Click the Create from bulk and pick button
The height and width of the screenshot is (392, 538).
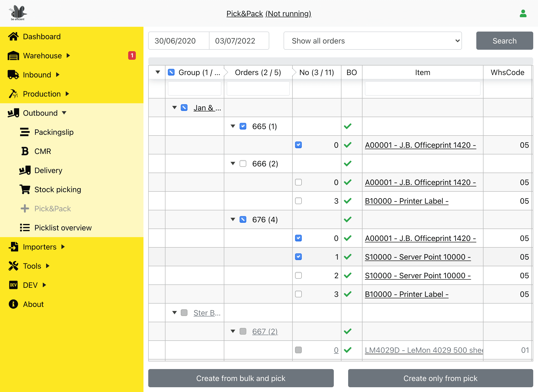pyautogui.click(x=241, y=378)
